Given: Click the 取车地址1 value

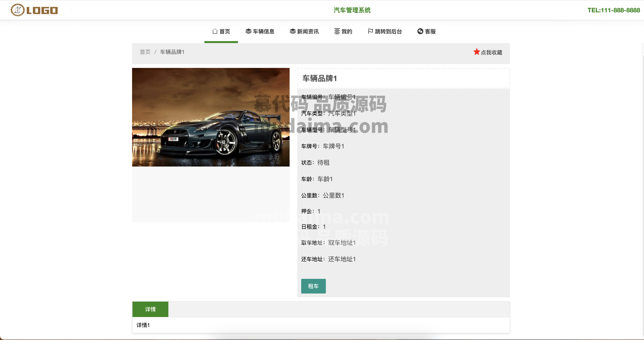Looking at the screenshot, I should pos(342,243).
